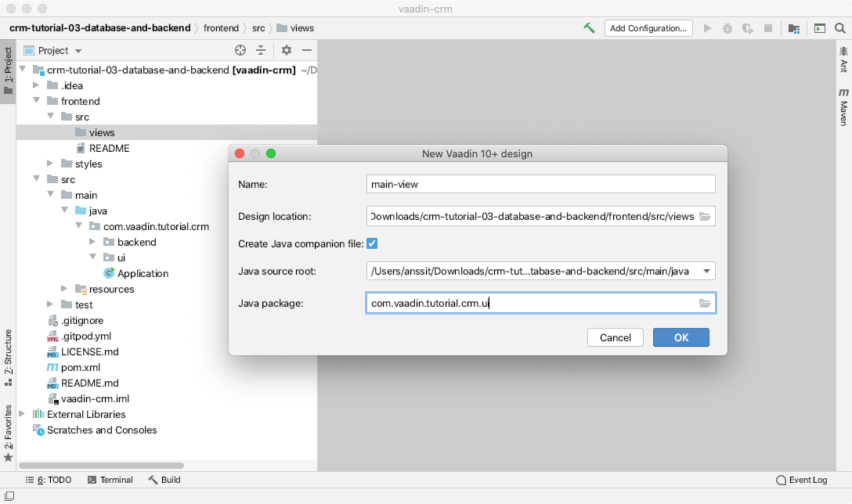Click the Build project hammer icon
Image resolution: width=852 pixels, height=504 pixels.
(589, 28)
